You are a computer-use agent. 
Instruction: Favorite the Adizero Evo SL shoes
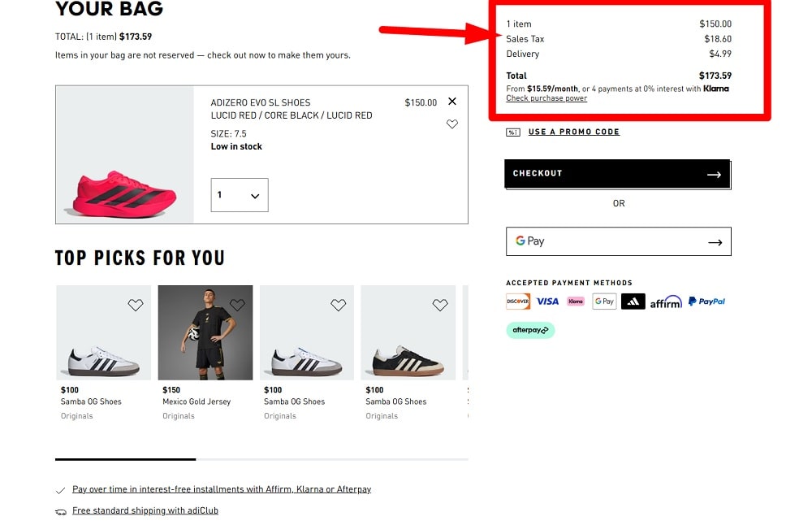452,124
